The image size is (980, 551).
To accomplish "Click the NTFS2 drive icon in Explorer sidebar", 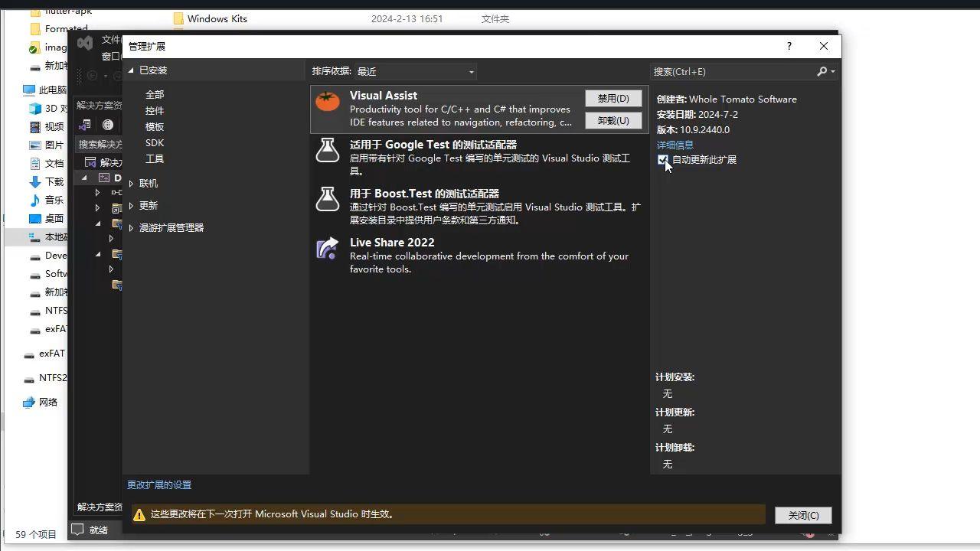I will coord(29,378).
